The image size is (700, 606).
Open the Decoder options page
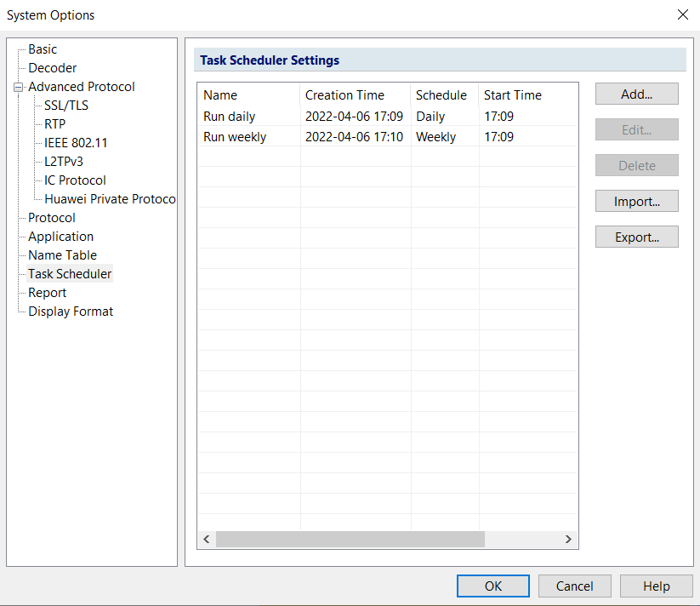point(52,68)
